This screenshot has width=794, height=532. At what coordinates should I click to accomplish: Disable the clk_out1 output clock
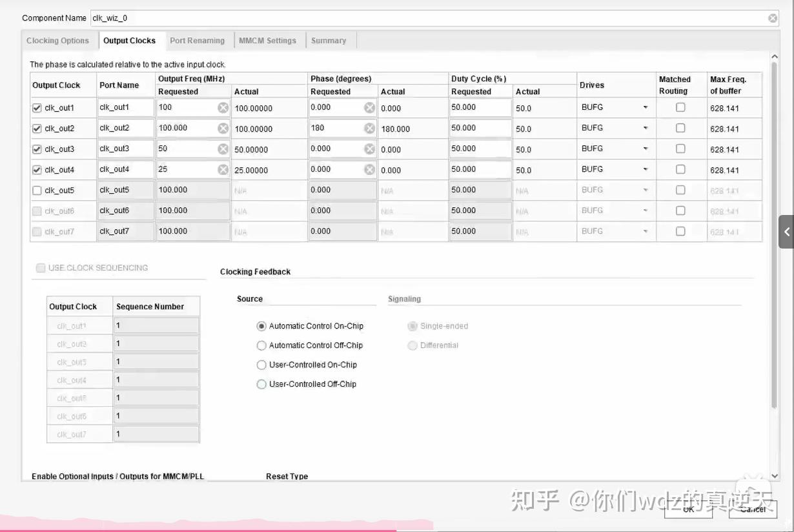[x=37, y=108]
